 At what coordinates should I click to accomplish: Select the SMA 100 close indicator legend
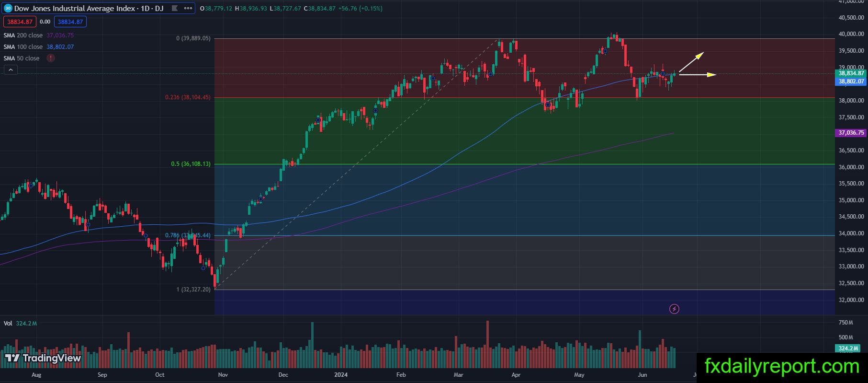click(23, 46)
